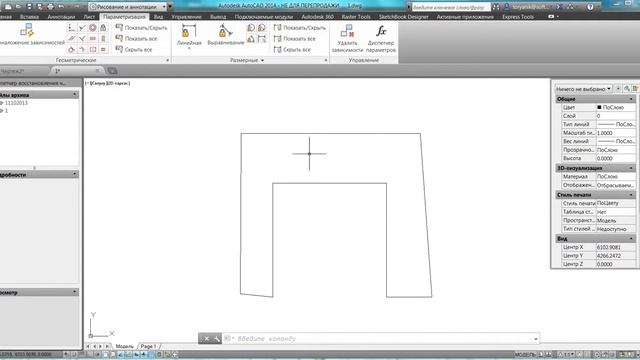640x360 pixels.
Task: Switch to the Express Tools ribbon tab
Action: 518,17
